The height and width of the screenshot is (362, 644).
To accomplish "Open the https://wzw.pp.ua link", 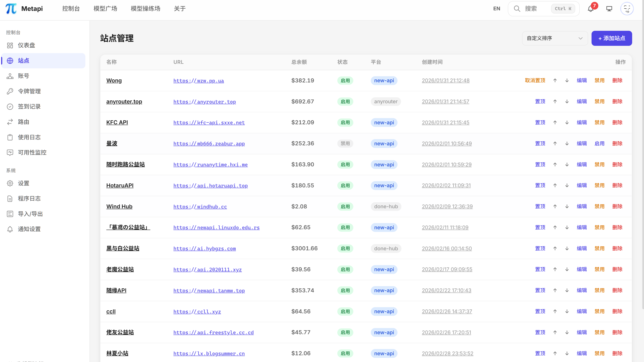I will (x=198, y=81).
